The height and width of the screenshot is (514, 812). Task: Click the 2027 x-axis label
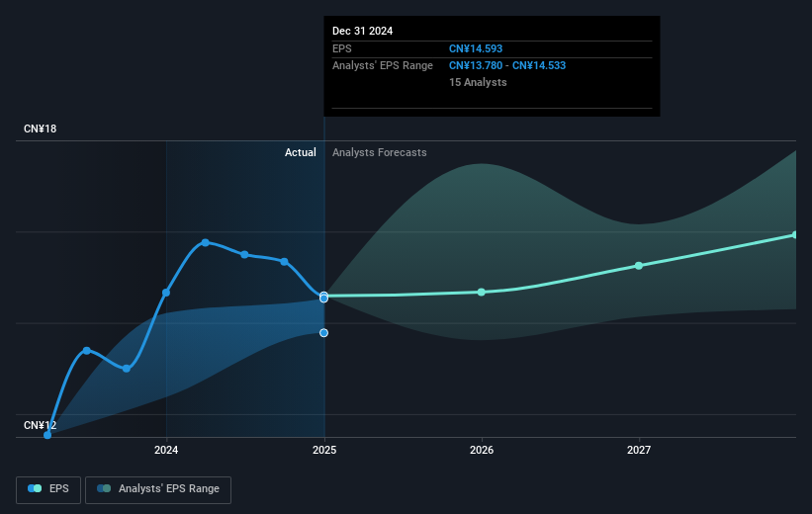tap(639, 450)
